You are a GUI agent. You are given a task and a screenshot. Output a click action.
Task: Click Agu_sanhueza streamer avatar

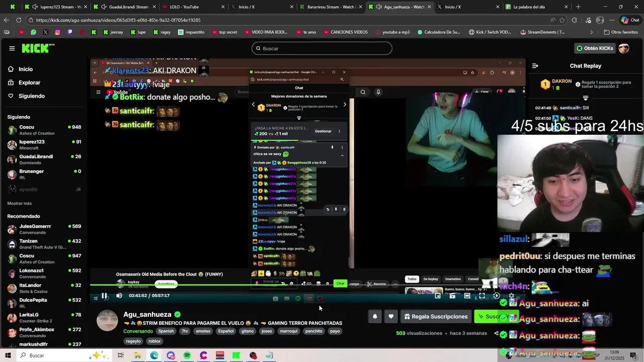[107, 321]
